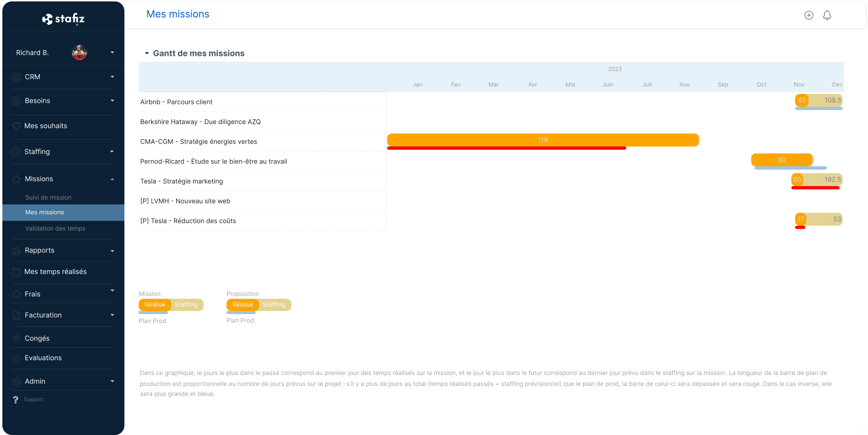Select the Airbnb - Parcours client row
Screen dimensions: 868x435
[x=262, y=102]
